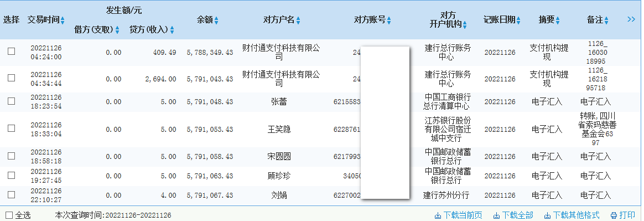Sort by 借方(支取) column arrows

click(117, 30)
